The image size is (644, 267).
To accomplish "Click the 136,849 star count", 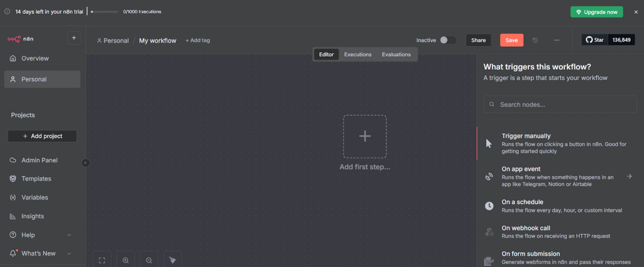I will [622, 40].
